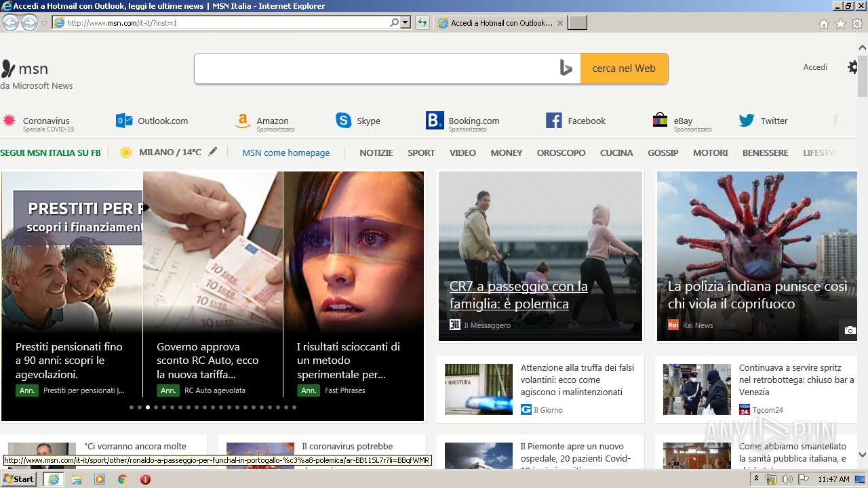The width and height of the screenshot is (868, 488).
Task: Open I risultati scioccanti di un metodo ad
Action: click(349, 360)
